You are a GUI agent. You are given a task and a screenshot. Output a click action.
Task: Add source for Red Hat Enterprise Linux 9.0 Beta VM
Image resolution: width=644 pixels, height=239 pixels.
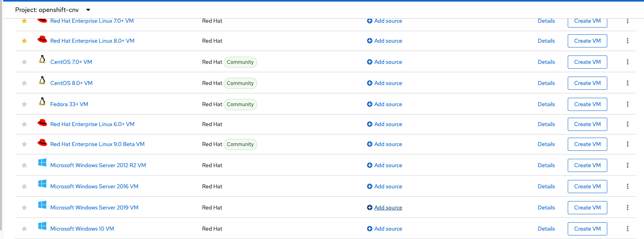click(x=384, y=144)
